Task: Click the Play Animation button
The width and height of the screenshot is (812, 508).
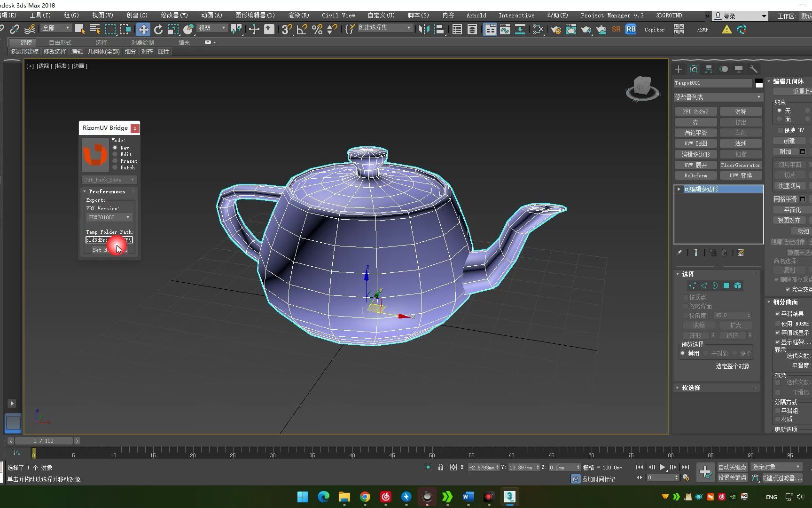Action: [662, 467]
